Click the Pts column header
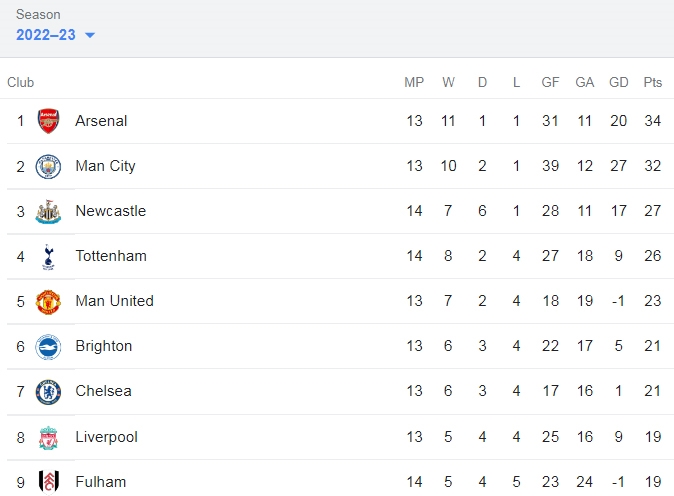The height and width of the screenshot is (496, 674). pyautogui.click(x=653, y=82)
